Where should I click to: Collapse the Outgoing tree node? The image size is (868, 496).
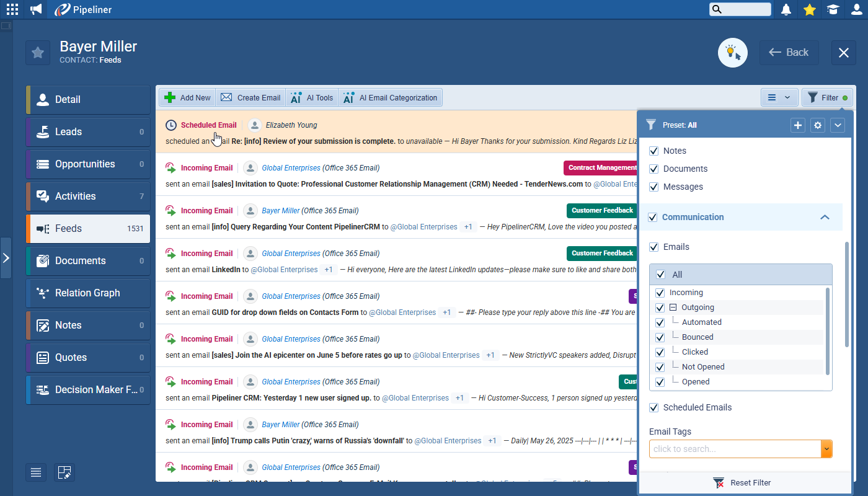point(673,308)
